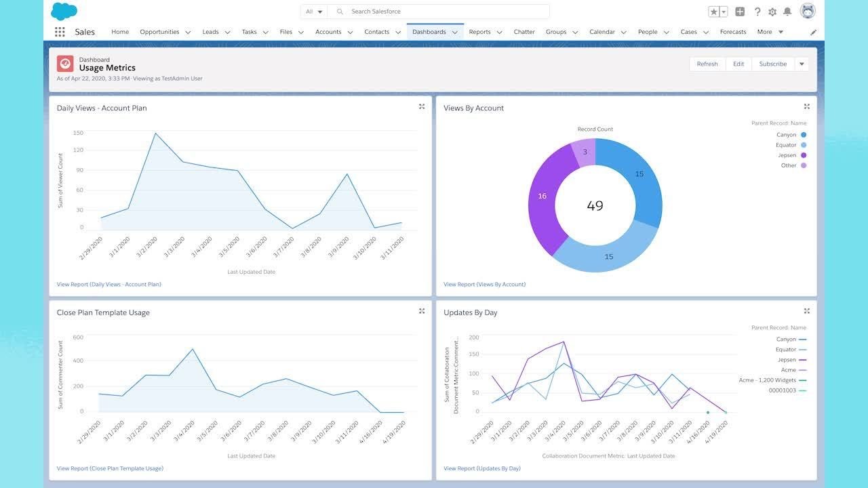This screenshot has width=868, height=488.
Task: Open the Opportunities tab dropdown chevron
Action: click(188, 32)
